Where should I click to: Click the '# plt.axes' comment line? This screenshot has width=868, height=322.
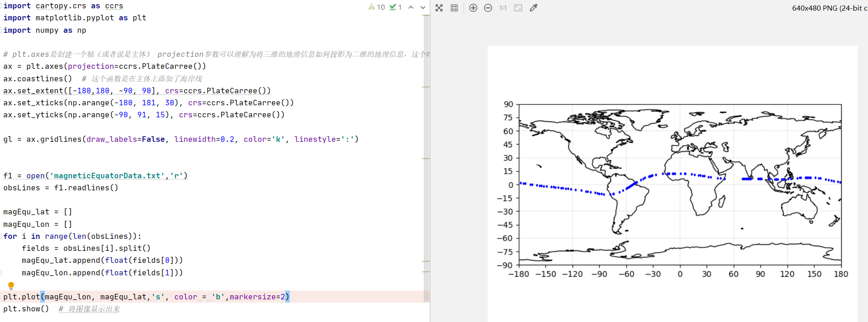tap(216, 55)
